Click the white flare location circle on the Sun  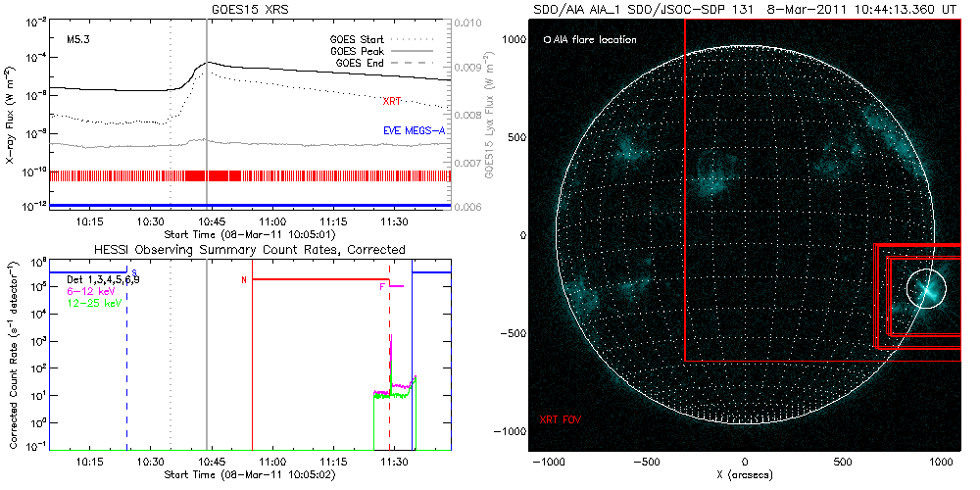[926, 288]
